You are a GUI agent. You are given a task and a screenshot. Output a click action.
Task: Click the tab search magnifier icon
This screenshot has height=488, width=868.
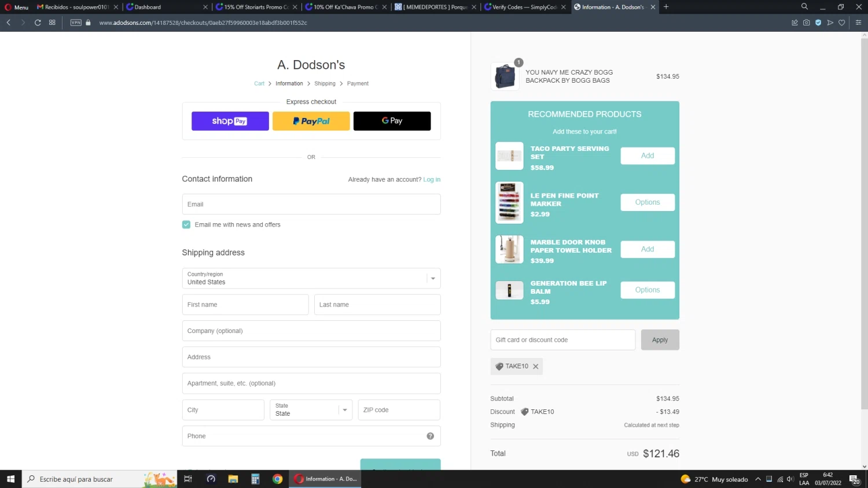coord(804,6)
